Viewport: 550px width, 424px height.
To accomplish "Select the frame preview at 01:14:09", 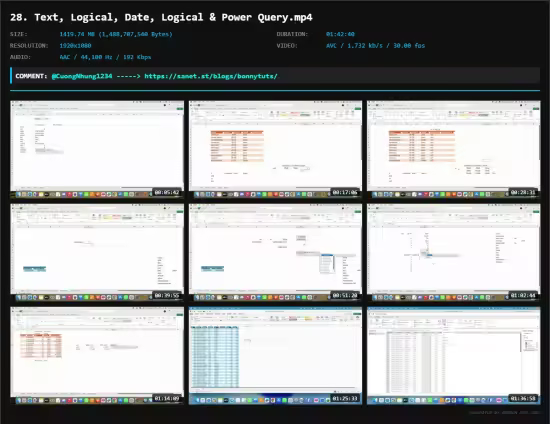I will pyautogui.click(x=97, y=356).
